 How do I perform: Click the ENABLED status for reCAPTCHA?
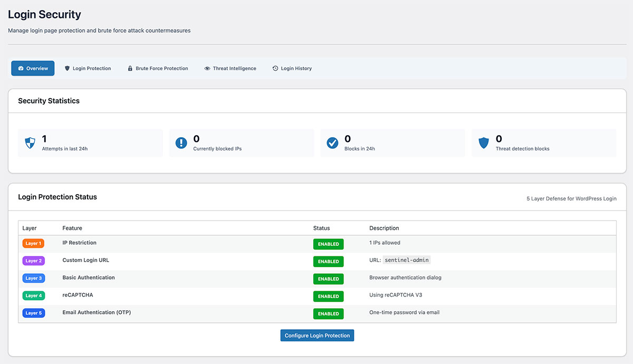pos(328,296)
